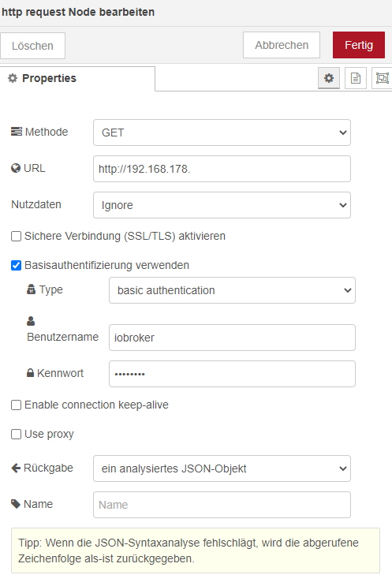Screen dimensions: 392x586
Task: Click into the URL input field
Action: (x=222, y=169)
